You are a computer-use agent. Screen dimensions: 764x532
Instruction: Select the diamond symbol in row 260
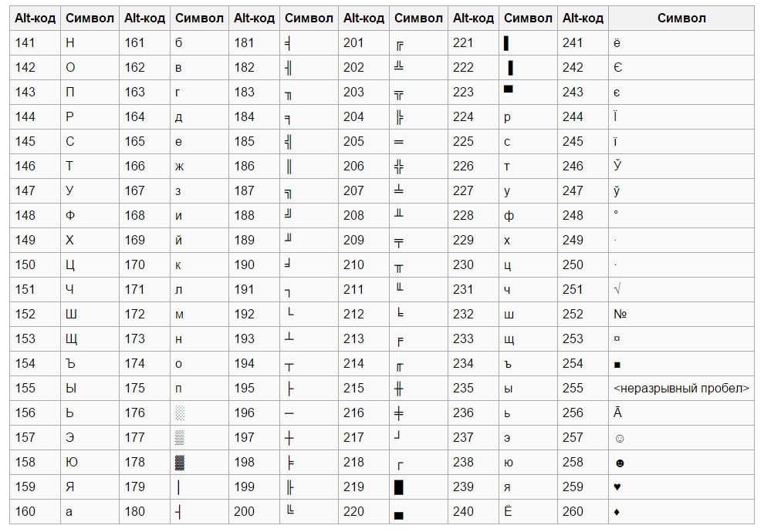coord(617,511)
